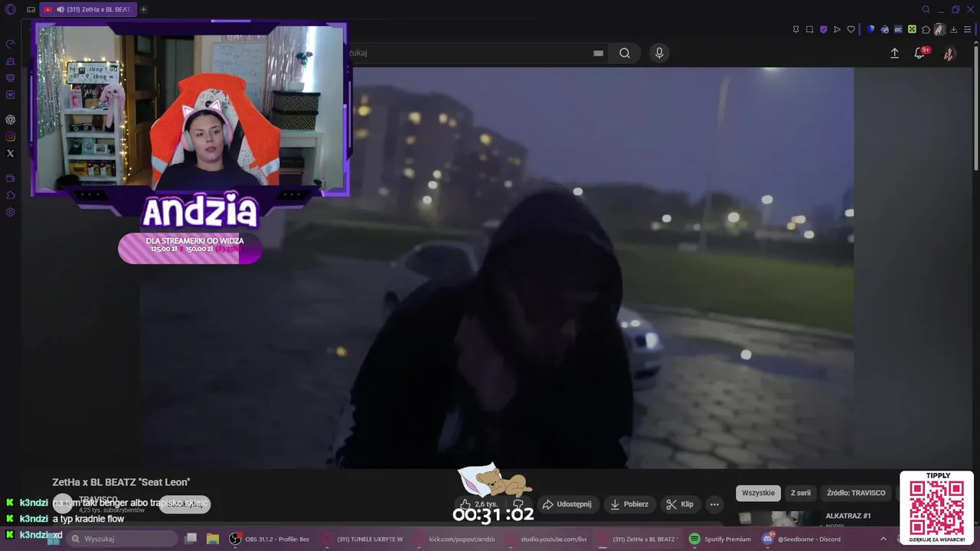The image size is (980, 551).
Task: Click the Udostępnij share button
Action: 567,504
